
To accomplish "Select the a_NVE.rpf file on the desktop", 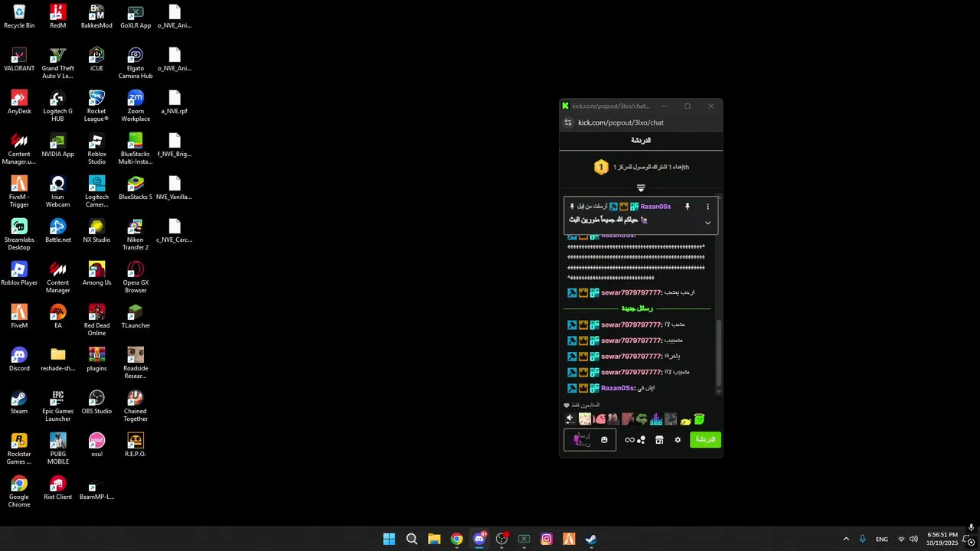I will 174,103.
